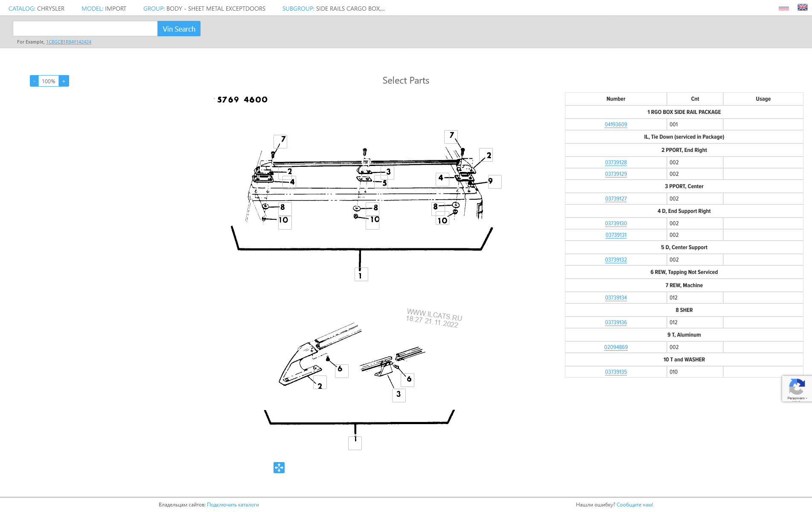Viewport: 812px width, 512px height.
Task: Open part number 03739127
Action: coord(616,199)
